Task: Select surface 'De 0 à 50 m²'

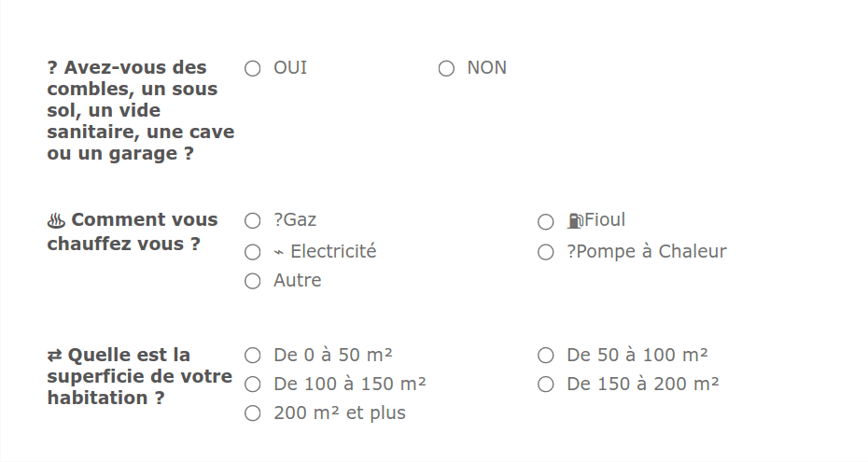Action: tap(252, 356)
